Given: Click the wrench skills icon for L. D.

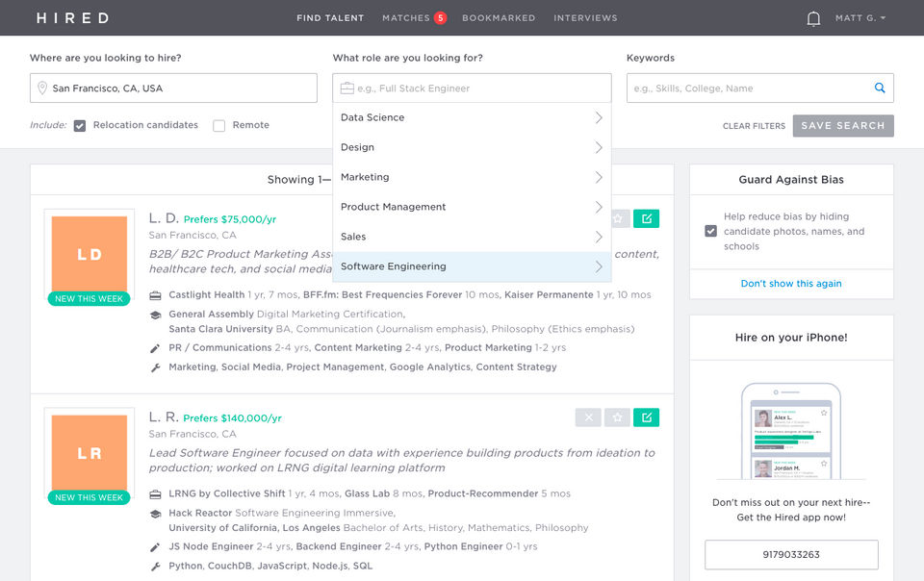Looking at the screenshot, I should (155, 367).
